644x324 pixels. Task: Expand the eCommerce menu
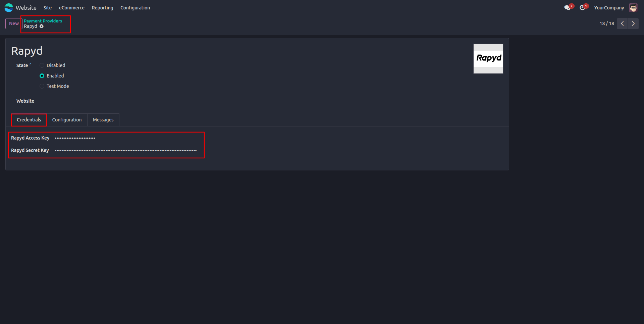click(x=72, y=8)
